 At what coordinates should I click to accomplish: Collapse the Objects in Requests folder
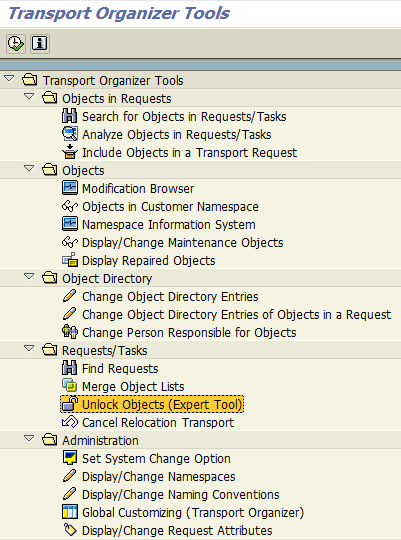(x=29, y=97)
